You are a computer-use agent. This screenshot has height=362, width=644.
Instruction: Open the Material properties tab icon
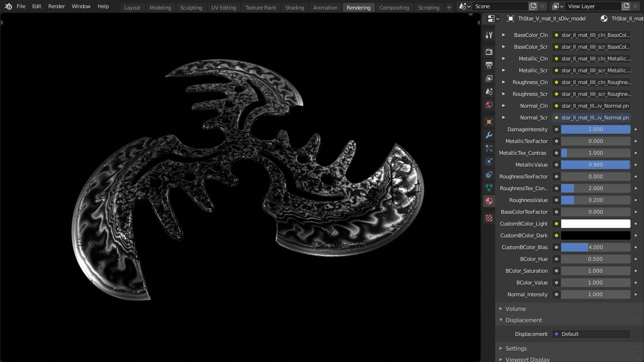tap(489, 201)
